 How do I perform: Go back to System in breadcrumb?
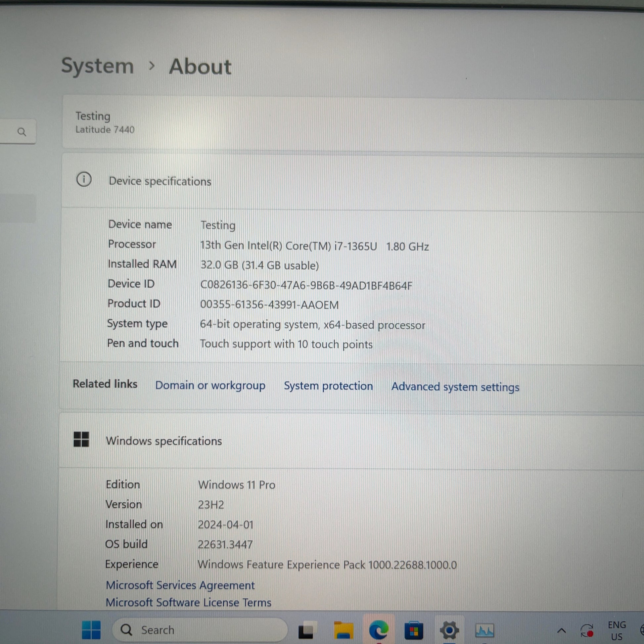[97, 66]
